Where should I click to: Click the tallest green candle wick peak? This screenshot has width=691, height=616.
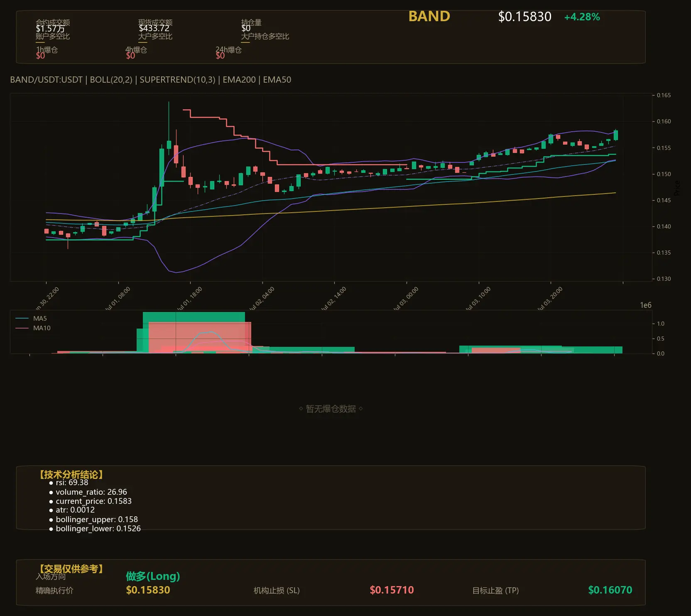[169, 102]
